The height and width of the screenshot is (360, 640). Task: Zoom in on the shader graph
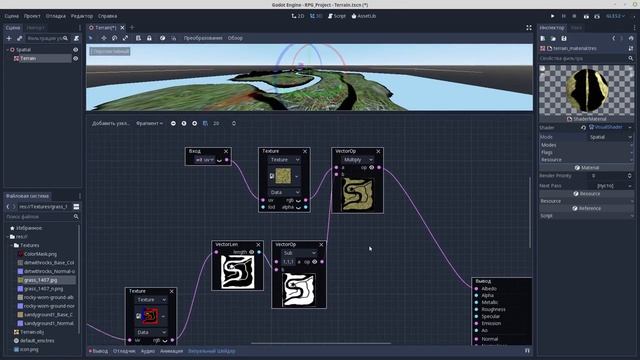click(195, 123)
